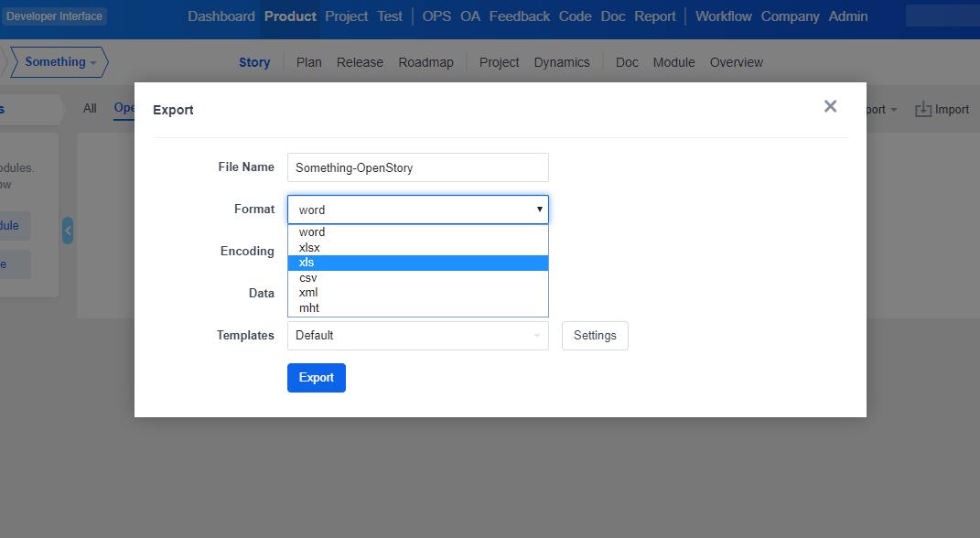Collapse the sidebar using the arrow handle
The image size is (980, 538).
pyautogui.click(x=68, y=231)
